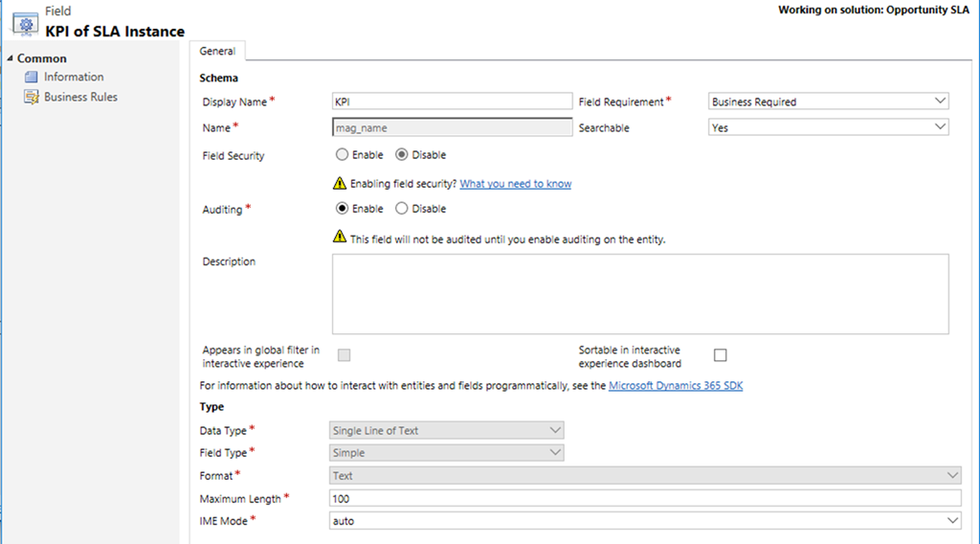This screenshot has width=980, height=544.
Task: Expand the IME Mode dropdown
Action: click(x=644, y=520)
